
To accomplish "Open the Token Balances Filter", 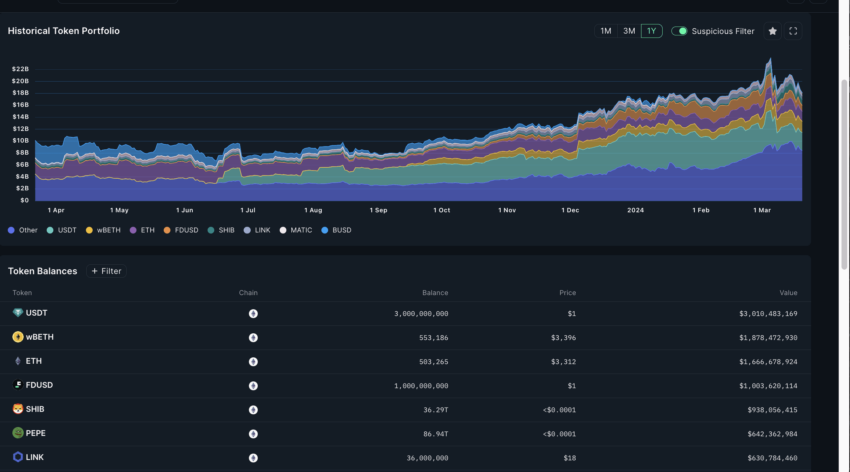I will (106, 271).
